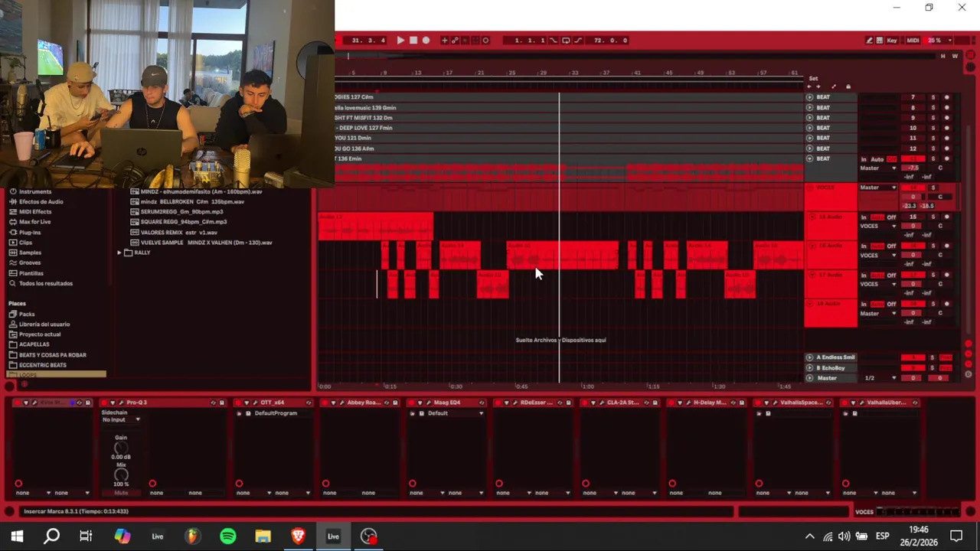The width and height of the screenshot is (980, 551).
Task: Arm recording on BEAT track 12
Action: (x=947, y=148)
